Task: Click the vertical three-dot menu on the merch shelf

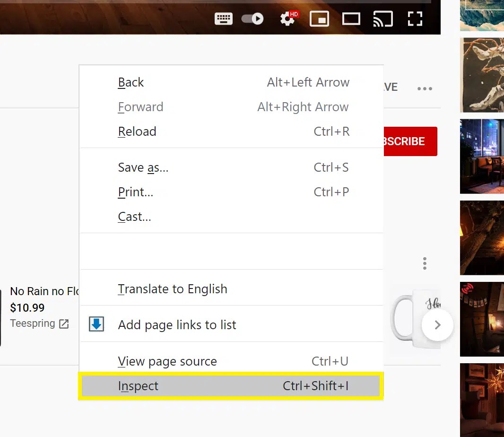Action: coord(425,263)
